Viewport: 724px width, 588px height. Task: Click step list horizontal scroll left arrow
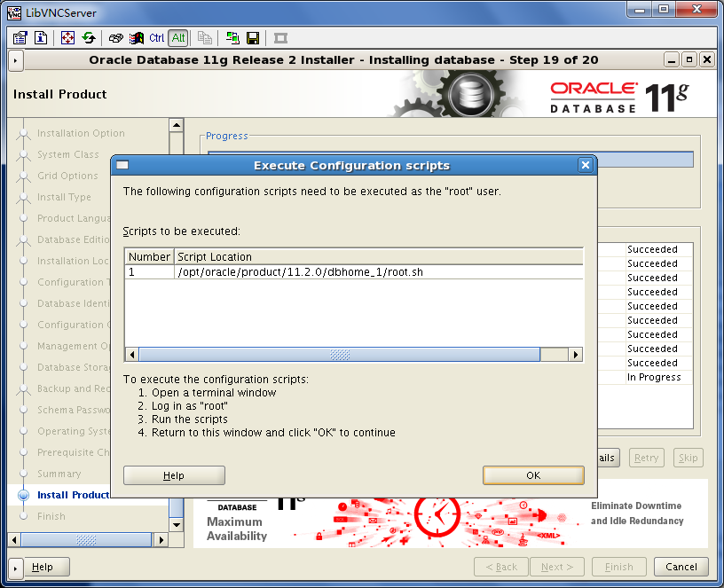pyautogui.click(x=14, y=539)
